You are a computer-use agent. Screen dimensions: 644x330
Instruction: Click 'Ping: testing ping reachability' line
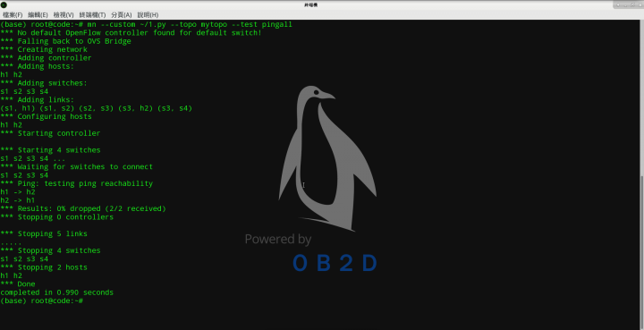pyautogui.click(x=76, y=183)
